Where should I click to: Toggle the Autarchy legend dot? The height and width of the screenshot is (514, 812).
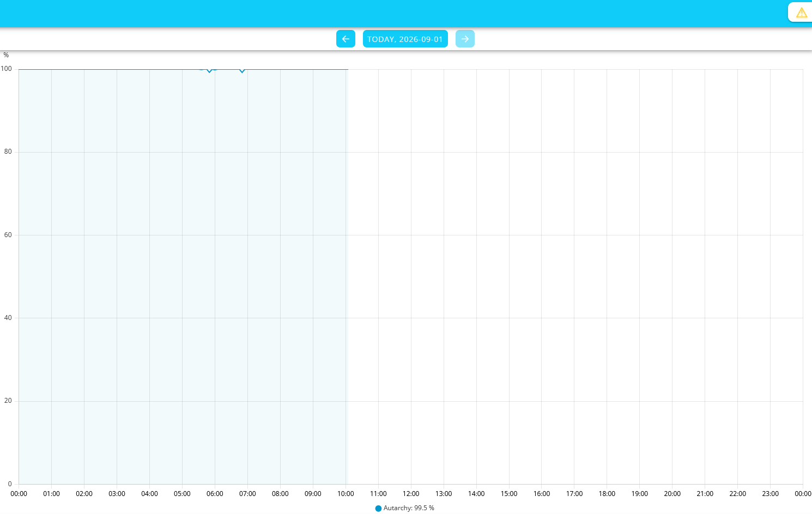[378, 509]
